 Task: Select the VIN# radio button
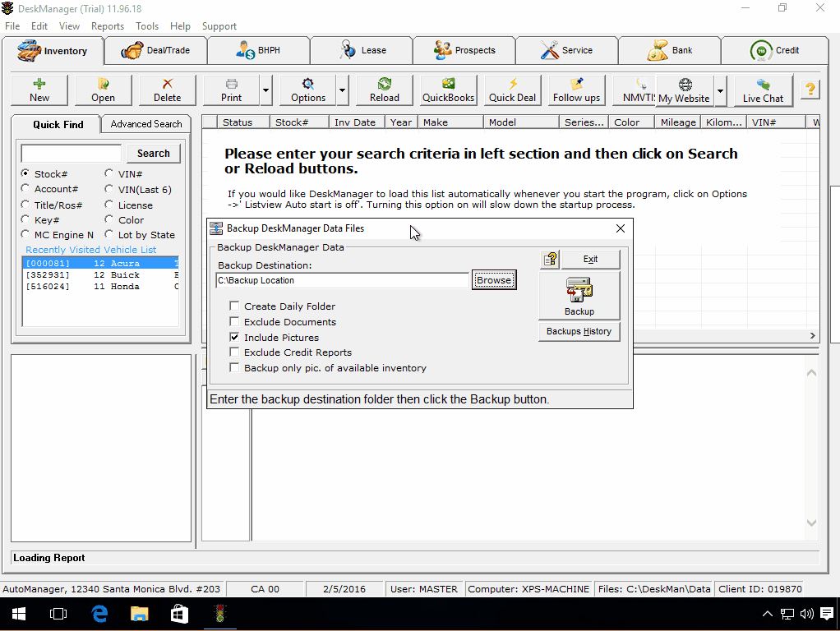tap(108, 173)
